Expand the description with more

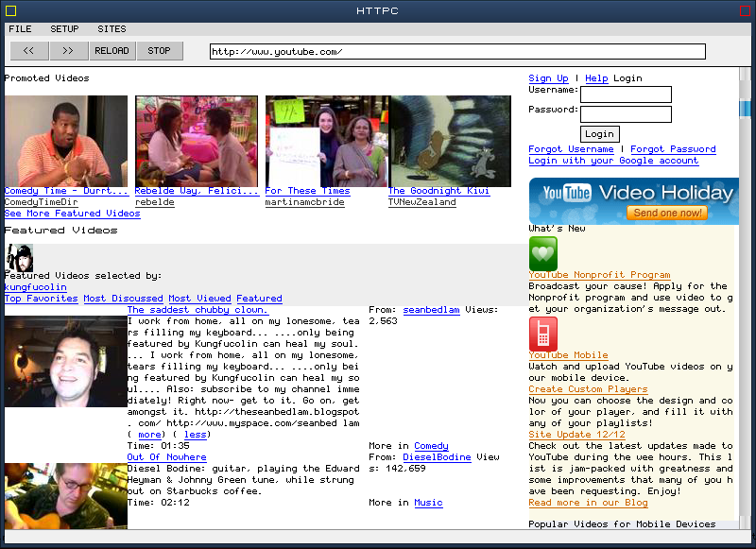pos(149,435)
